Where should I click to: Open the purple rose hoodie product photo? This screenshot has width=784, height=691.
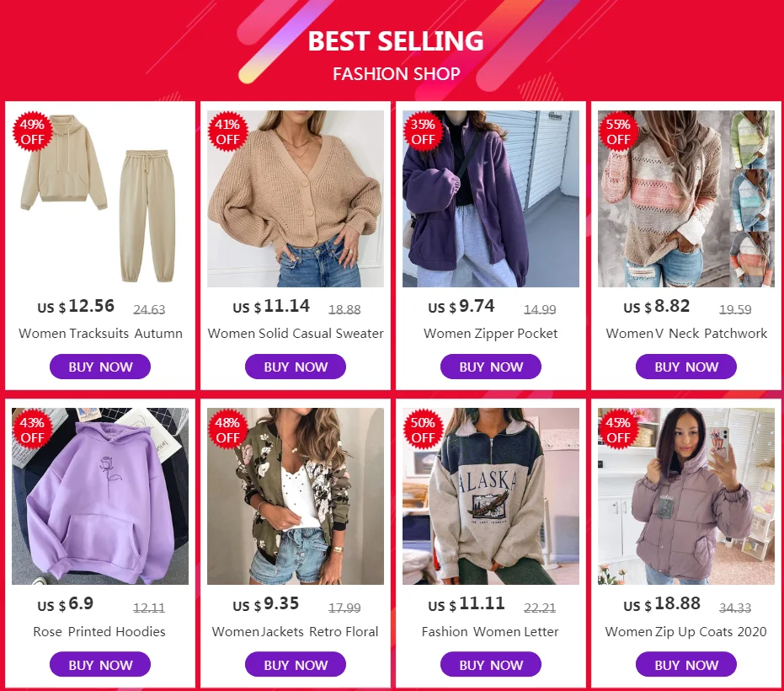point(100,496)
